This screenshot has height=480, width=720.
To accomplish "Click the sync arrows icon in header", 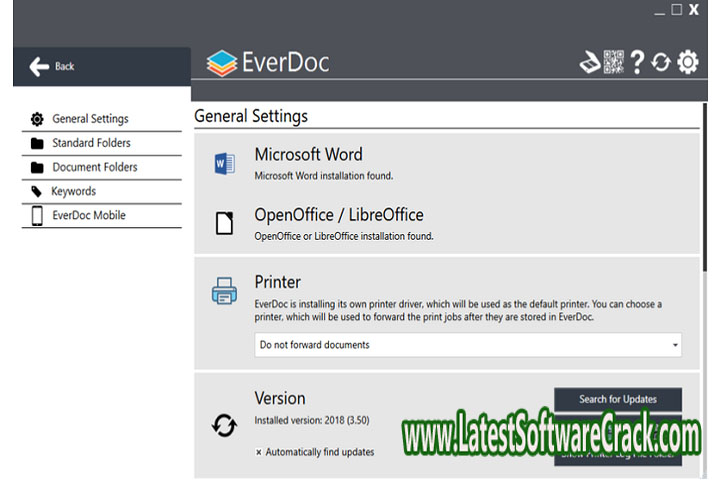I will point(661,63).
